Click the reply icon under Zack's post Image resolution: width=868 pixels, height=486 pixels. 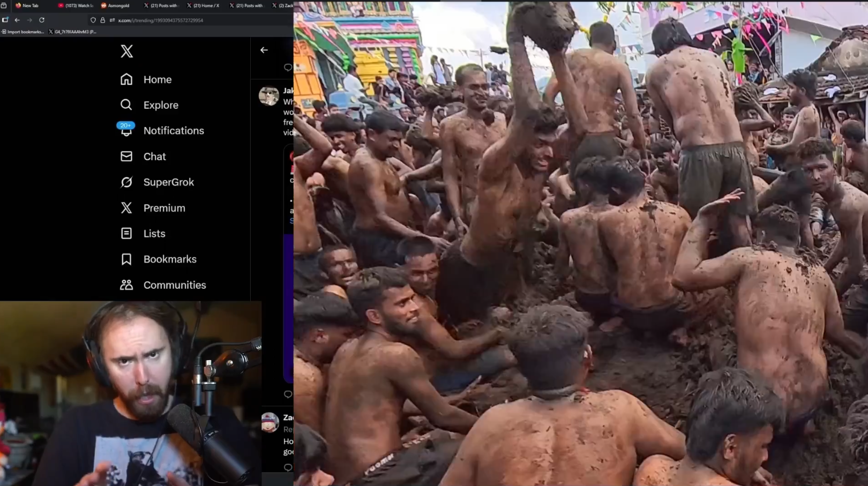[x=288, y=468]
